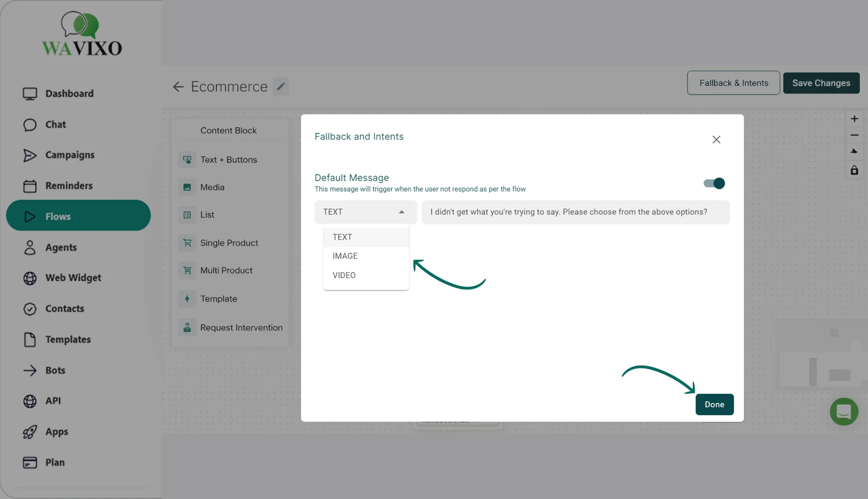Screen dimensions: 868x499
Task: Open the green chat support bubble
Action: (x=844, y=412)
